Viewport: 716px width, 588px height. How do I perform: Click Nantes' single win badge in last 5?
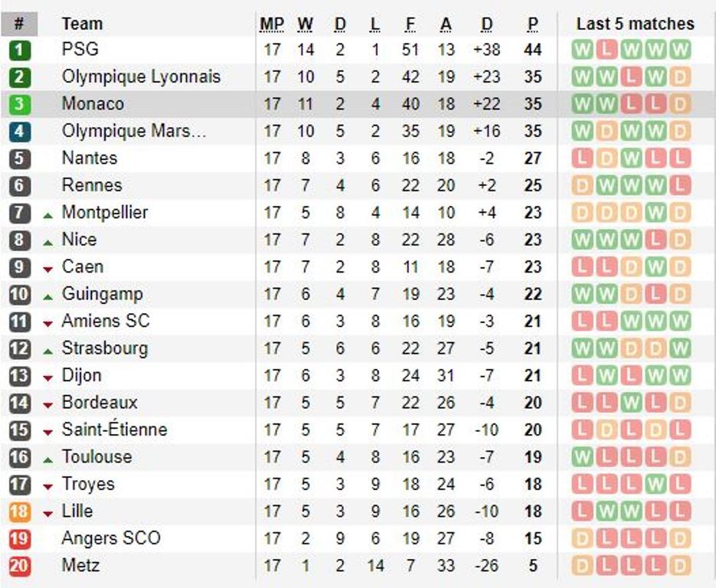[632, 159]
